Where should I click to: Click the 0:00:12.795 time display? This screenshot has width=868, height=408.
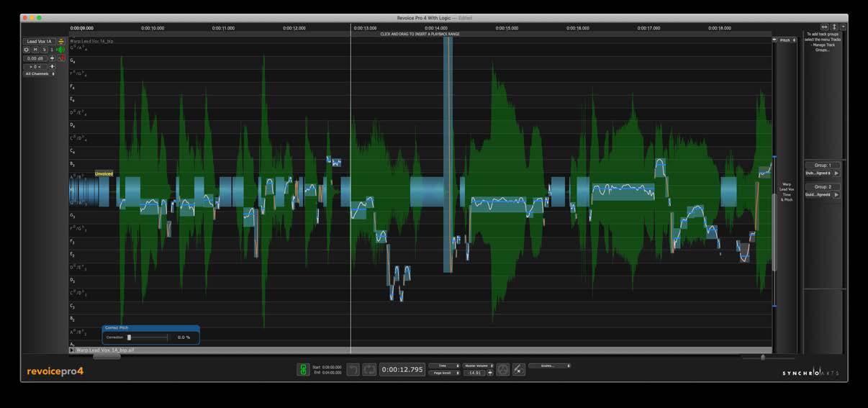[402, 369]
